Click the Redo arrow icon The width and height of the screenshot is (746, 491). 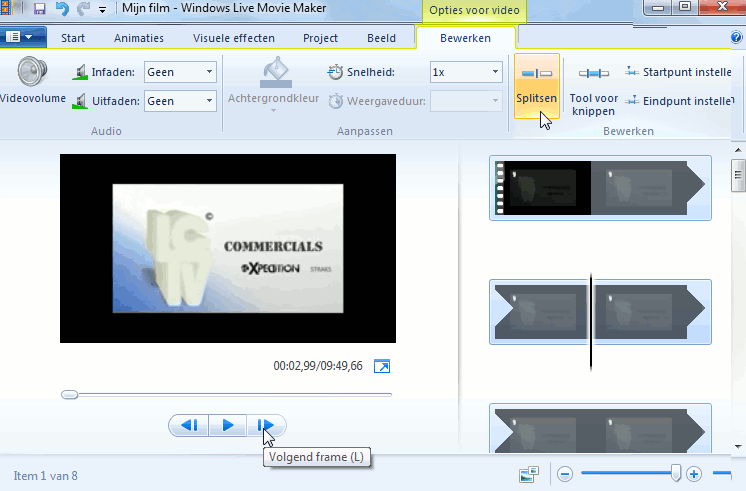click(84, 8)
